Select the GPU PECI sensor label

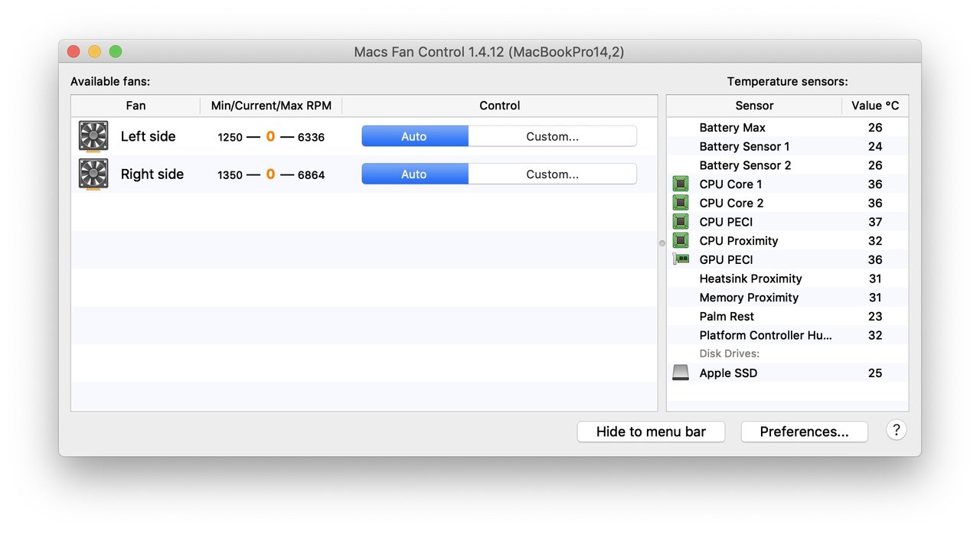[x=726, y=259]
